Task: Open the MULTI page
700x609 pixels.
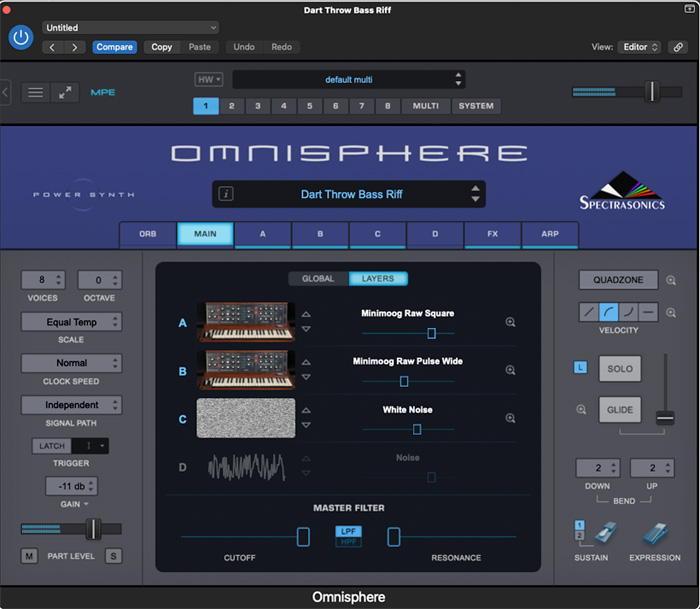Action: (425, 106)
